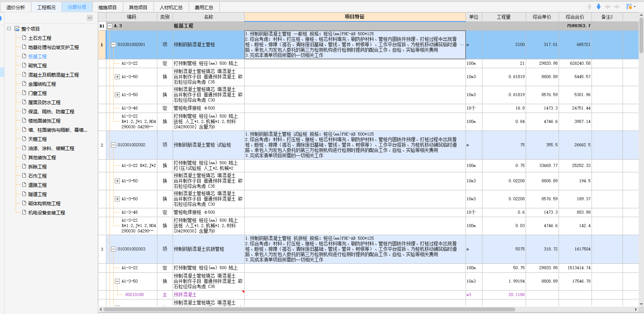Select 桩基工程 in tree
This screenshot has height=314, width=644.
(x=38, y=57)
